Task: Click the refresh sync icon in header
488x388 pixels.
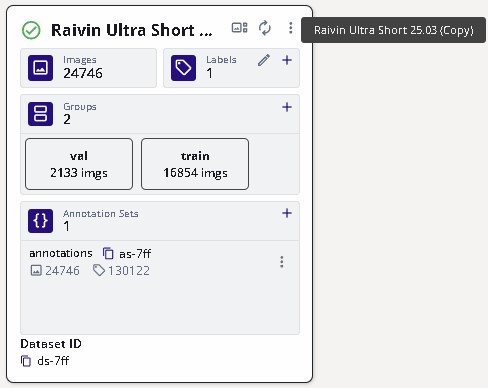Action: [265, 28]
